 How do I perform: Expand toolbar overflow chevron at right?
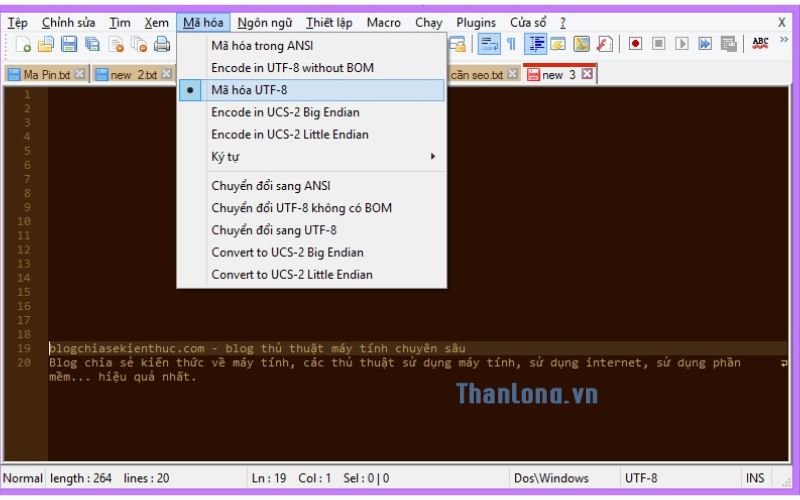783,43
